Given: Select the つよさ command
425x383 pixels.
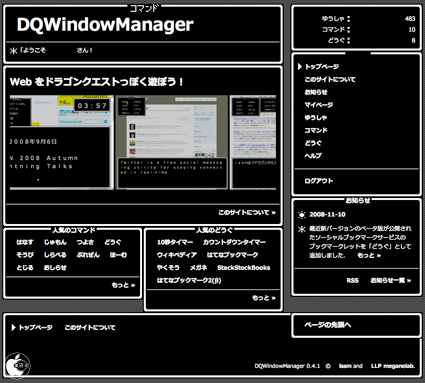Looking at the screenshot, I should (x=85, y=242).
